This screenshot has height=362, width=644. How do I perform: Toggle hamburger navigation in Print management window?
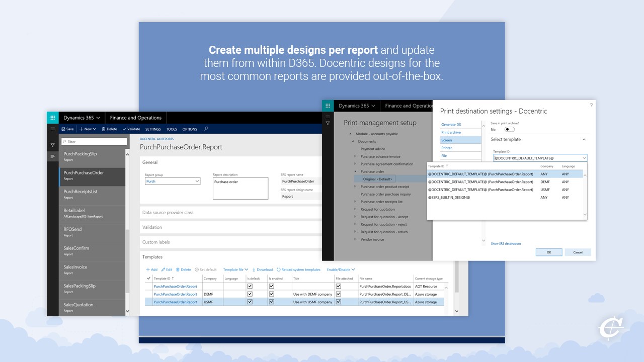click(328, 116)
